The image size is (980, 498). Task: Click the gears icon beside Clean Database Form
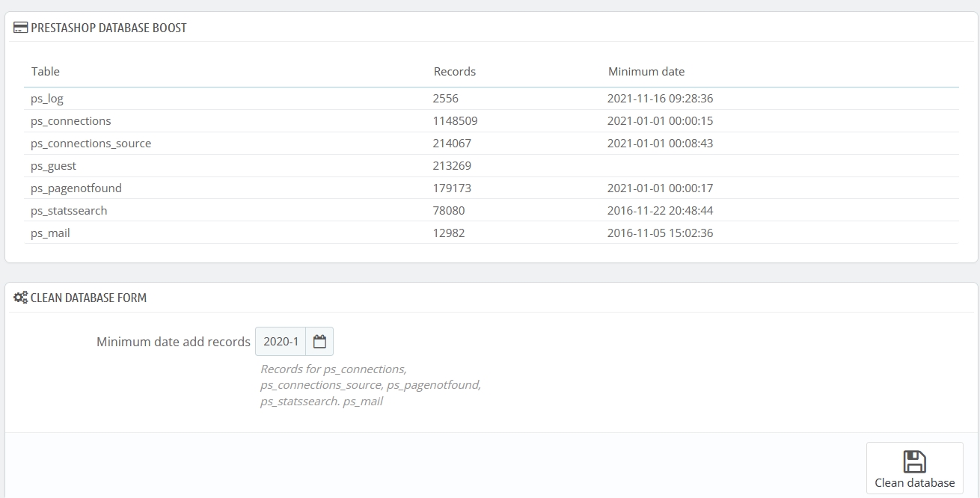click(x=21, y=298)
